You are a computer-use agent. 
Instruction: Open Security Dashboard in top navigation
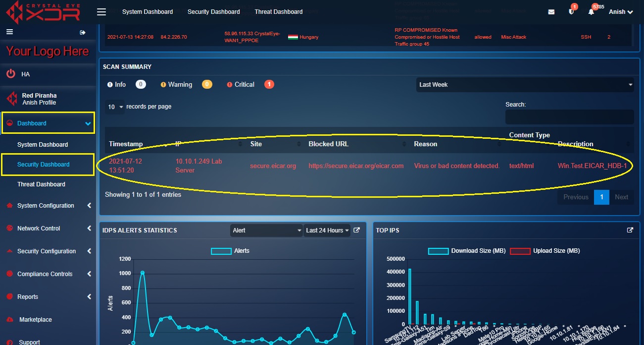(214, 12)
